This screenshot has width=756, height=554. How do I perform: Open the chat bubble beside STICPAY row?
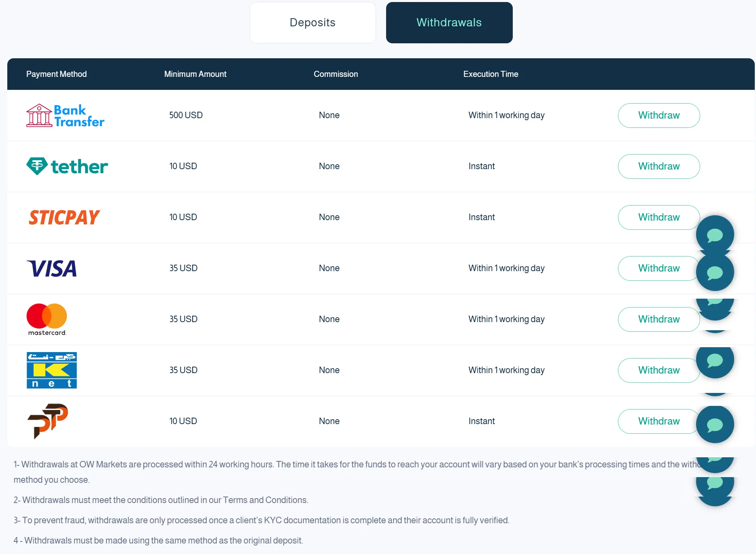point(715,234)
